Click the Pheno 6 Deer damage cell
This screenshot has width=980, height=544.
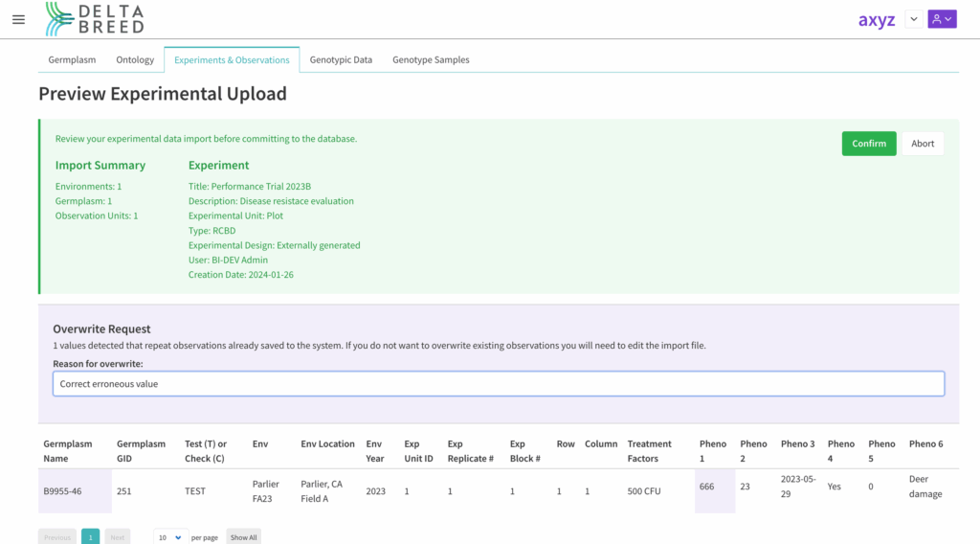pos(925,487)
